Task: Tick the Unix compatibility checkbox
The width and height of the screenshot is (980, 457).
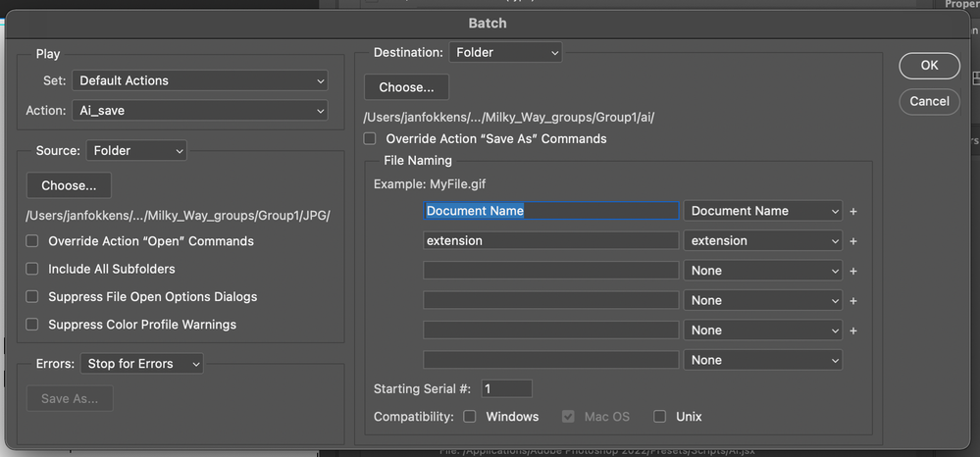Action: pos(660,417)
